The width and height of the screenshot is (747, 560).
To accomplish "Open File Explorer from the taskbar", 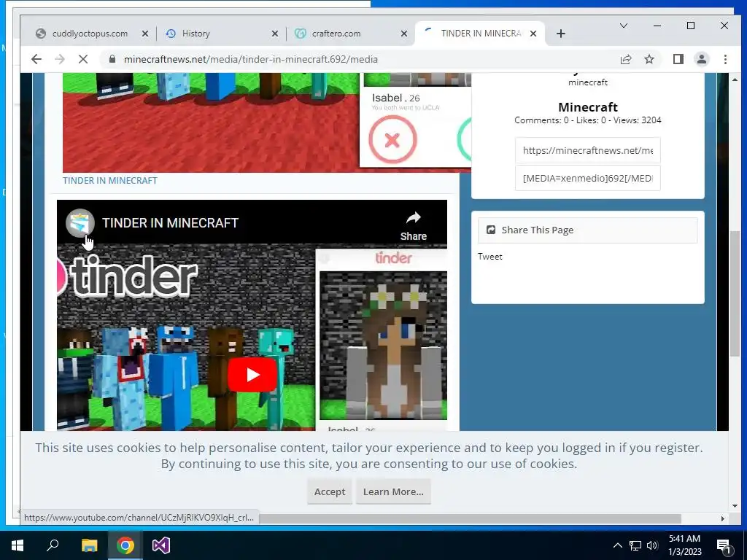I will [89, 545].
